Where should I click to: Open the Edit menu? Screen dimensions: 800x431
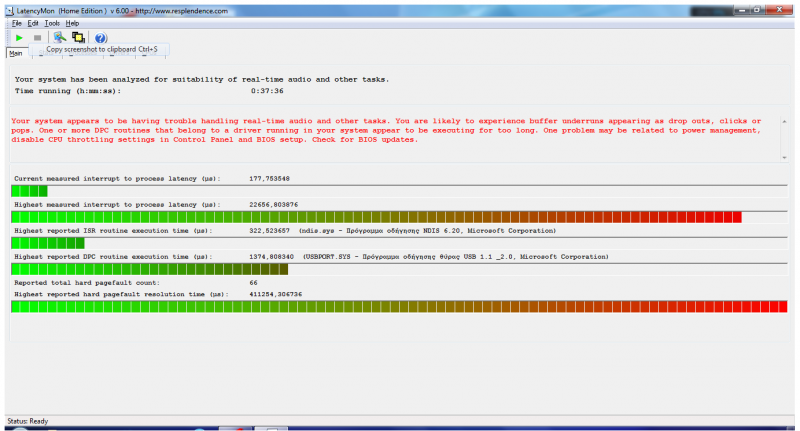click(x=33, y=22)
